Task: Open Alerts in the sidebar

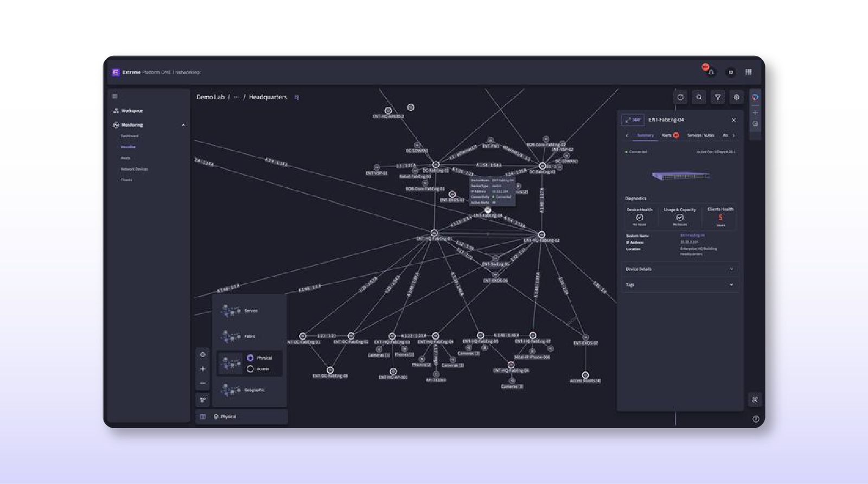Action: pyautogui.click(x=125, y=158)
